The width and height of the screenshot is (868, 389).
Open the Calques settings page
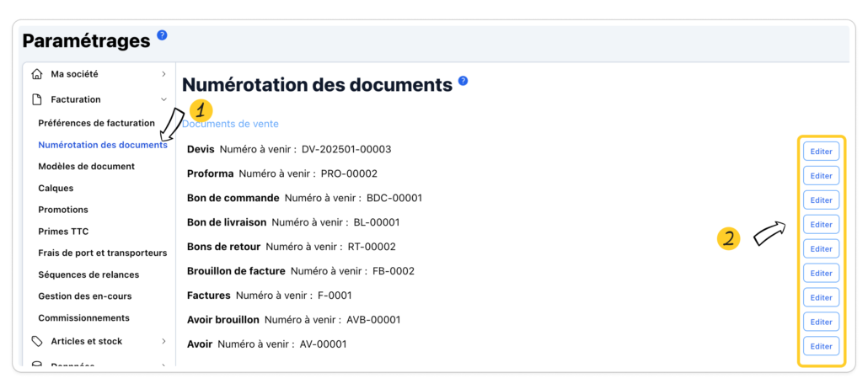[56, 189]
